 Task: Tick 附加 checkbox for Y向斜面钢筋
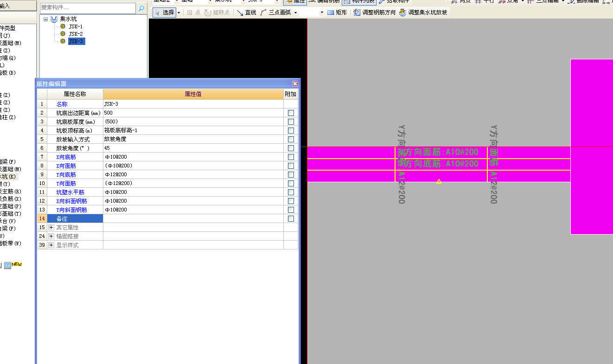(x=291, y=210)
